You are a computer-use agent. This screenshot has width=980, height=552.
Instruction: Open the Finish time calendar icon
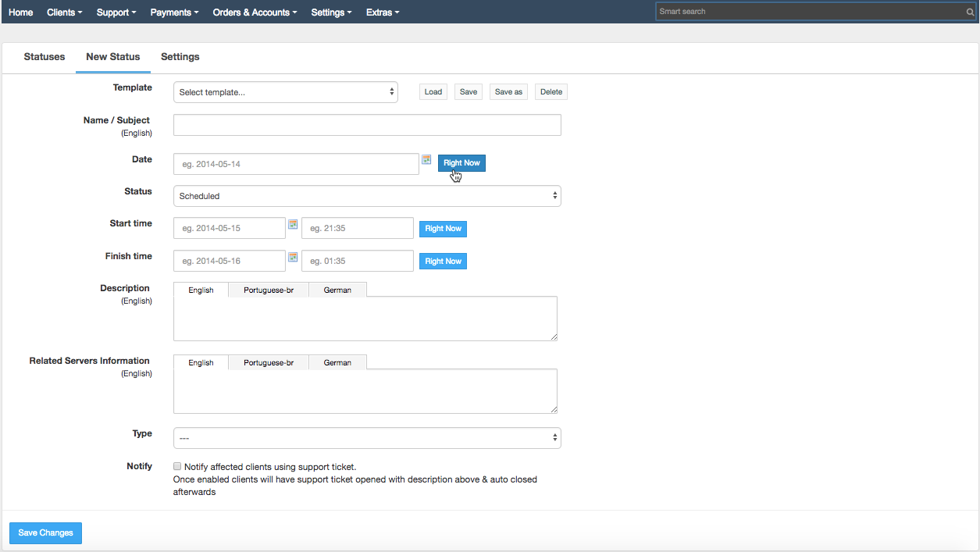coord(293,256)
